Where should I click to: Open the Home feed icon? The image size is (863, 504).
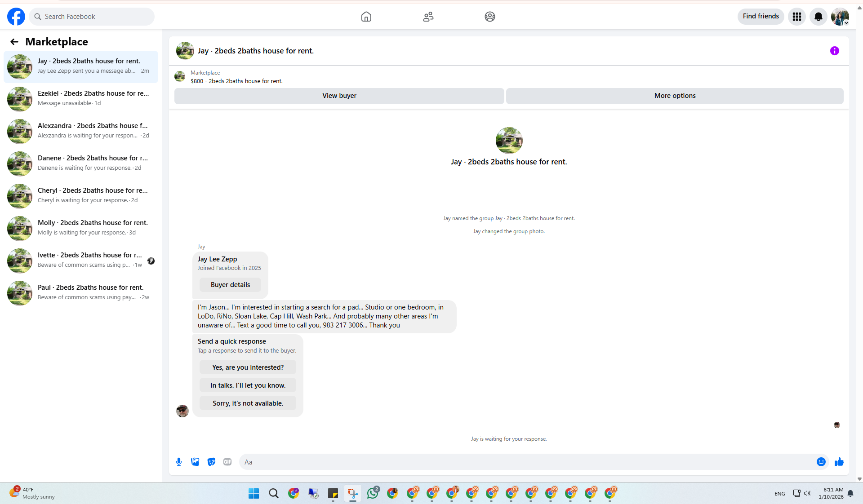point(366,17)
